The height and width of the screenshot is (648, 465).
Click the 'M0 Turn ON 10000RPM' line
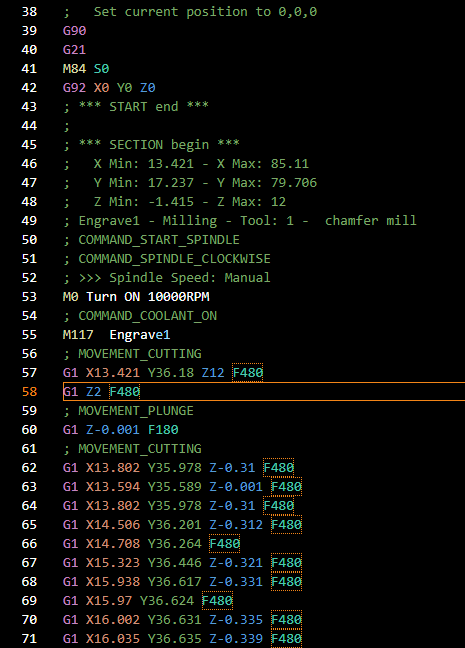tap(136, 297)
